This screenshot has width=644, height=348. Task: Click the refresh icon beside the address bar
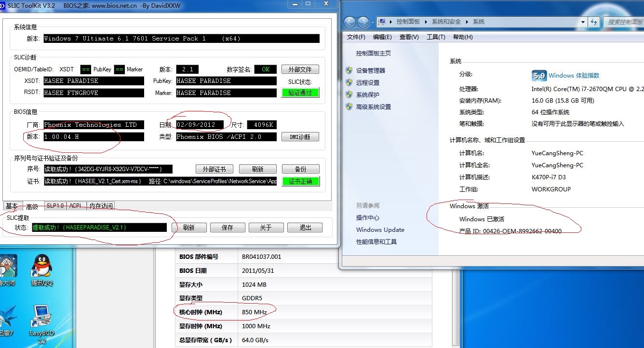tap(594, 22)
